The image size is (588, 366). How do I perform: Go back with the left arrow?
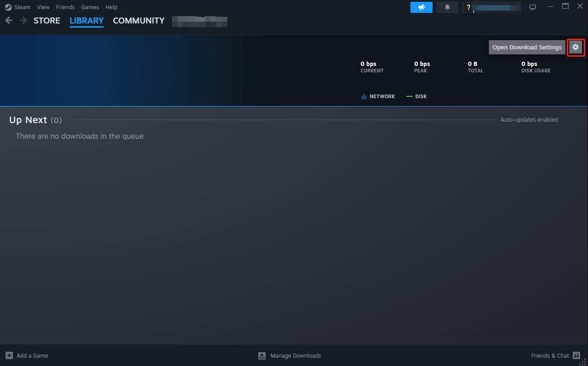pyautogui.click(x=9, y=21)
